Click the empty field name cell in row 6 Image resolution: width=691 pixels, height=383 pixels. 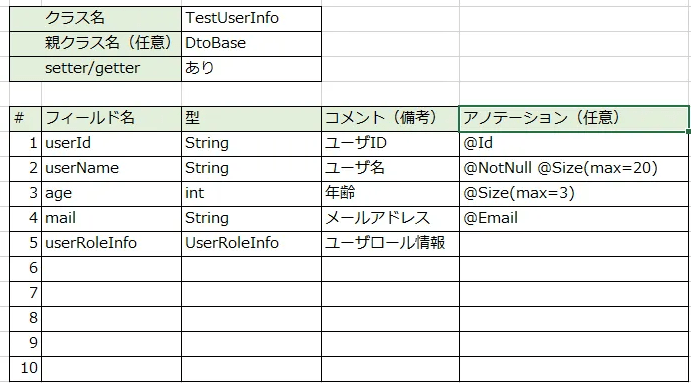(111, 269)
